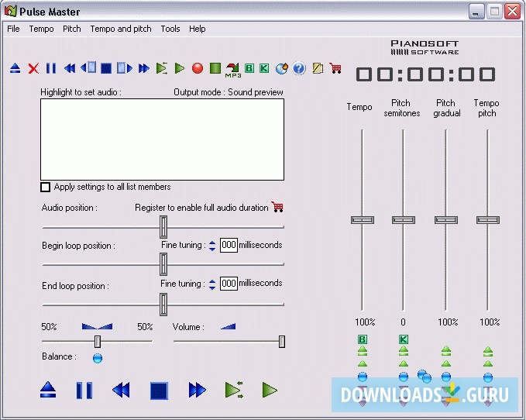This screenshot has height=420, width=526.
Task: Click the large bottom eject button
Action: click(48, 390)
